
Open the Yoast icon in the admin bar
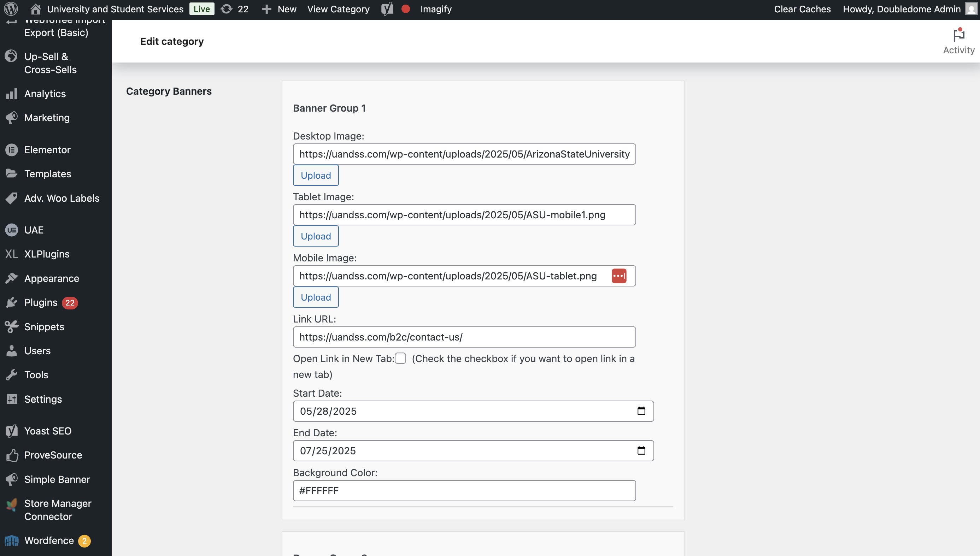[x=387, y=9]
